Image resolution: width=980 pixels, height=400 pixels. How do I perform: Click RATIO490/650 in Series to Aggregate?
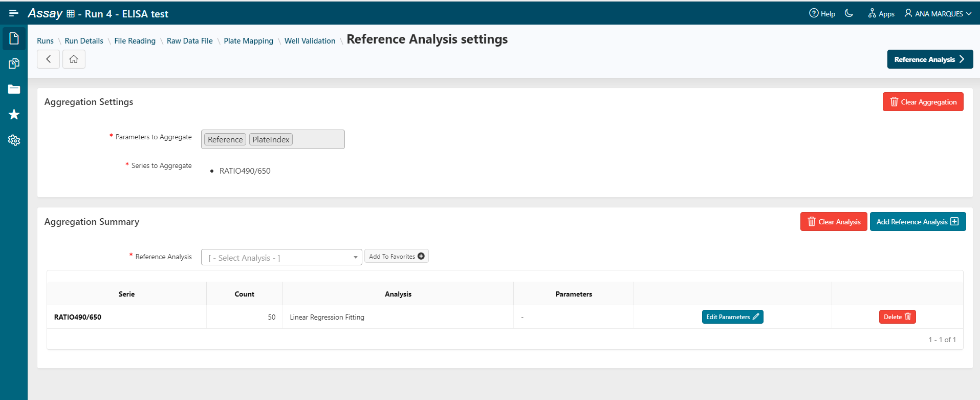[245, 171]
